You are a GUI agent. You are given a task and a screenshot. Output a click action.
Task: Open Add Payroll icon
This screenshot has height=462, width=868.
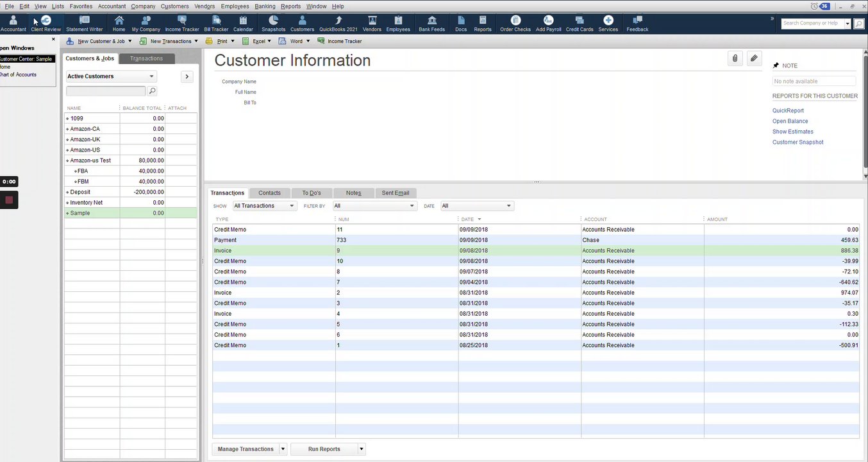pos(548,24)
